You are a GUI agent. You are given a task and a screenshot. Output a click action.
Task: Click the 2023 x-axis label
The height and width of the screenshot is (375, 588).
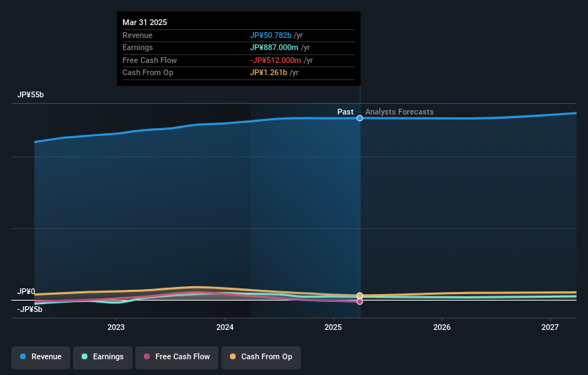pyautogui.click(x=116, y=328)
